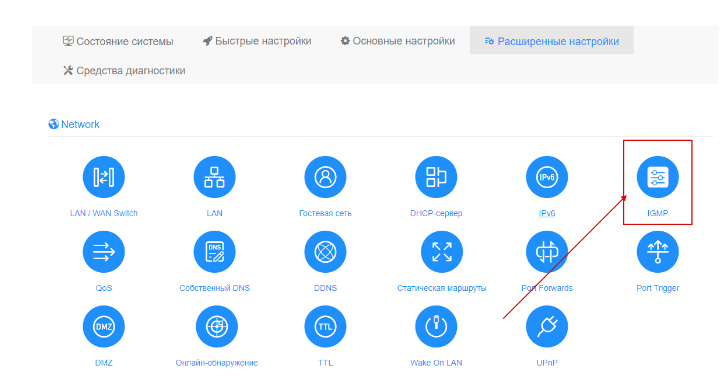Click the UPnP text label
Screen dimensions: 728x388
tap(547, 362)
